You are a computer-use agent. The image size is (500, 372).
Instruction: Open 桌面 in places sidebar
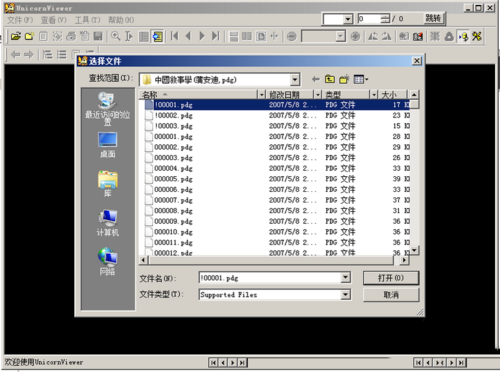tap(108, 145)
